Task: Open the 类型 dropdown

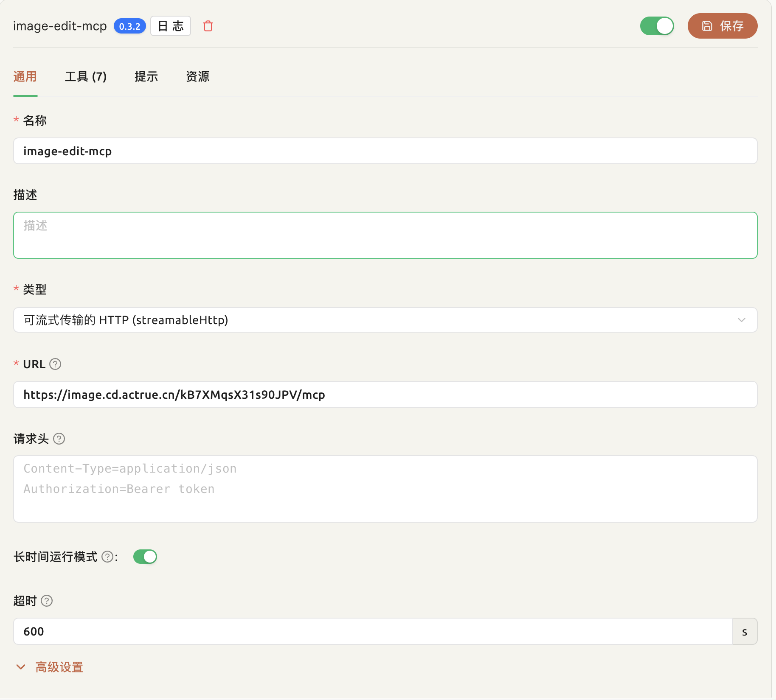Action: click(382, 320)
